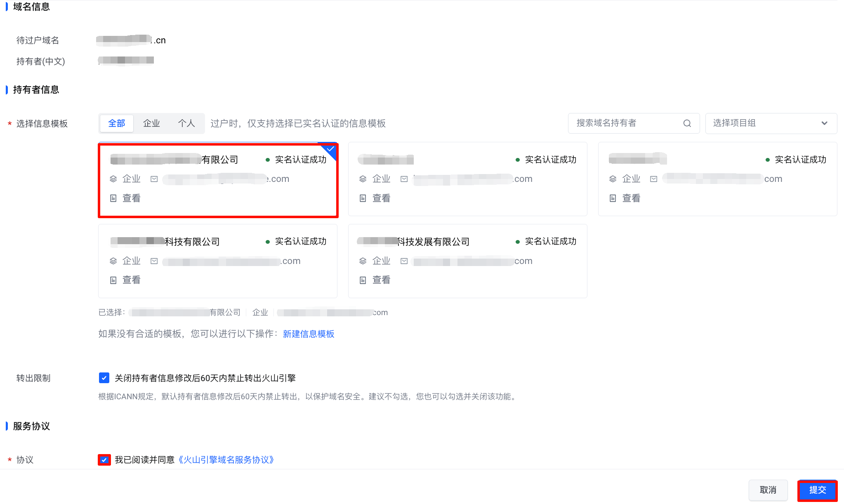The image size is (844, 504).
Task: Uncheck the 我已阅读并同意 agreement checkbox
Action: pos(104,459)
